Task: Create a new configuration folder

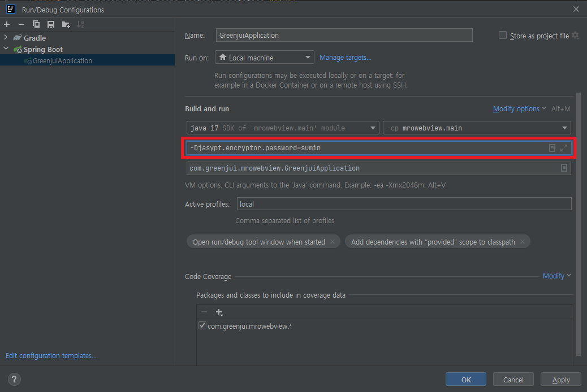Action: [x=66, y=24]
